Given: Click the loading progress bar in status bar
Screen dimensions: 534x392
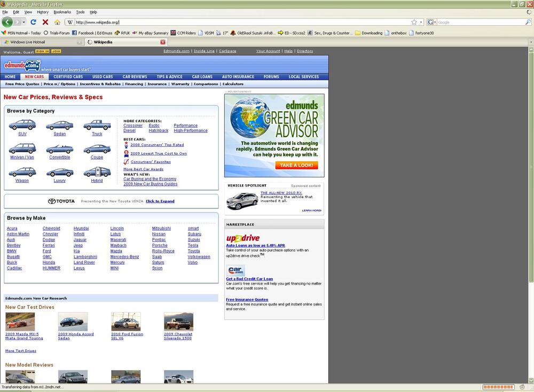Looking at the screenshot, I should (x=499, y=387).
